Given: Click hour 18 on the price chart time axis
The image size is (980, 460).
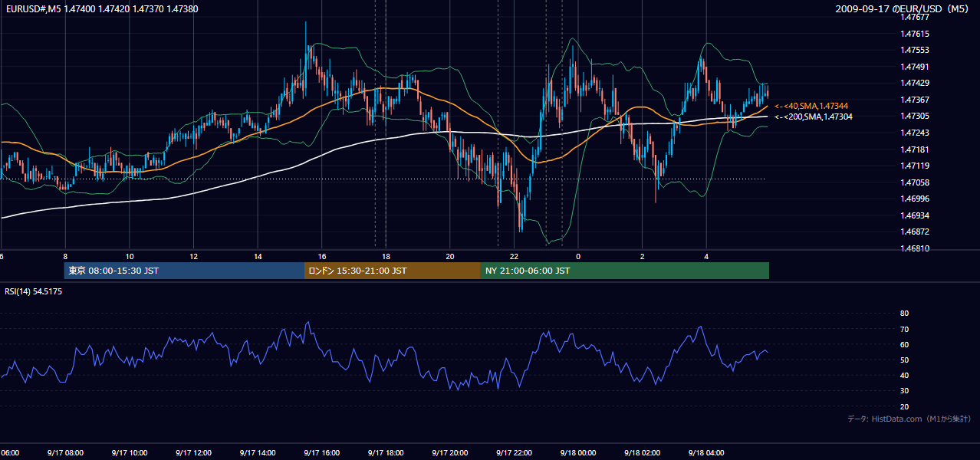Looking at the screenshot, I should pos(386,256).
